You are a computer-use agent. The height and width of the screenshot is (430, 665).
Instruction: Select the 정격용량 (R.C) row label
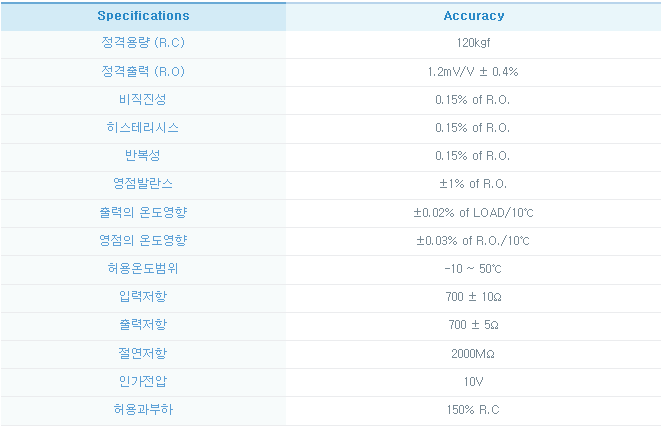(143, 43)
